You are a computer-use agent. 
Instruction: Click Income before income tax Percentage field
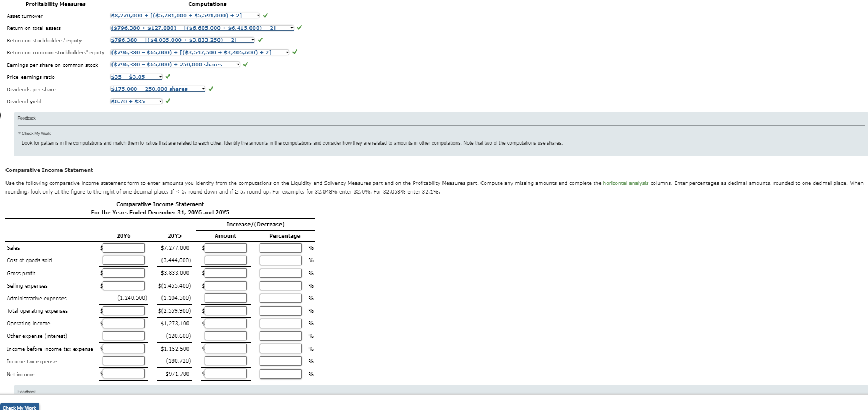281,349
